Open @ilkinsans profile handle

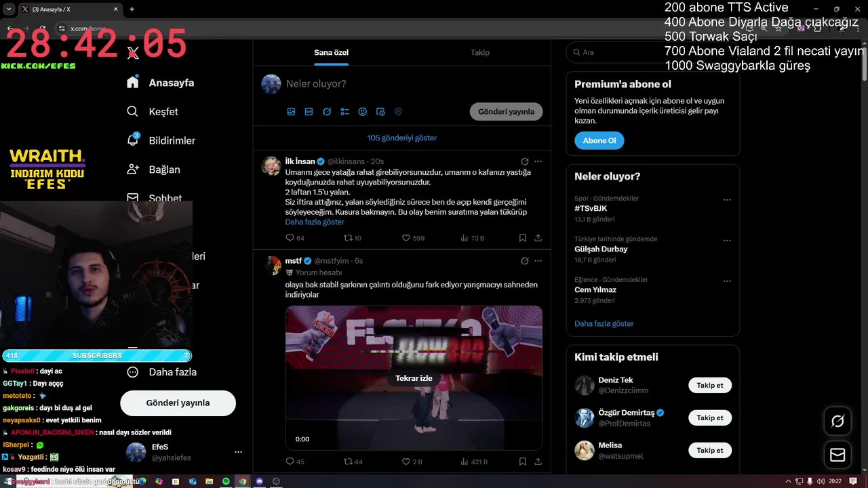click(346, 161)
